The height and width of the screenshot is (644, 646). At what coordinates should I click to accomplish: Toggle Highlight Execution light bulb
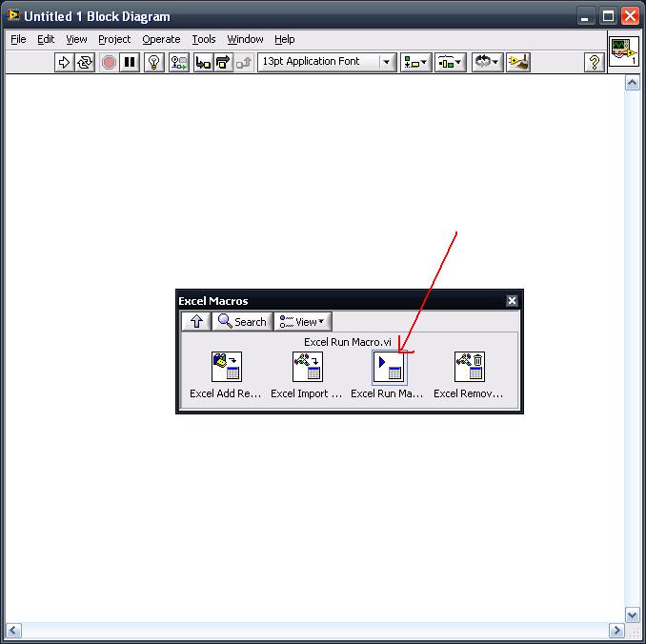(154, 63)
